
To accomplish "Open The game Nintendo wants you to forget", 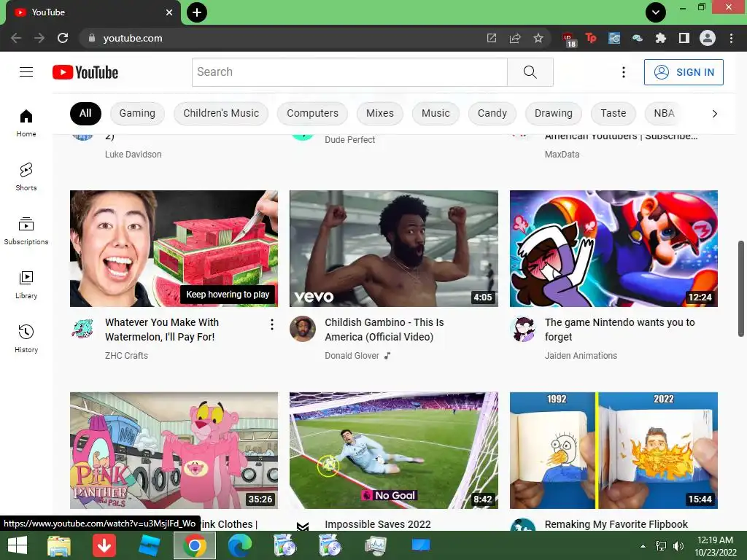I will [620, 330].
